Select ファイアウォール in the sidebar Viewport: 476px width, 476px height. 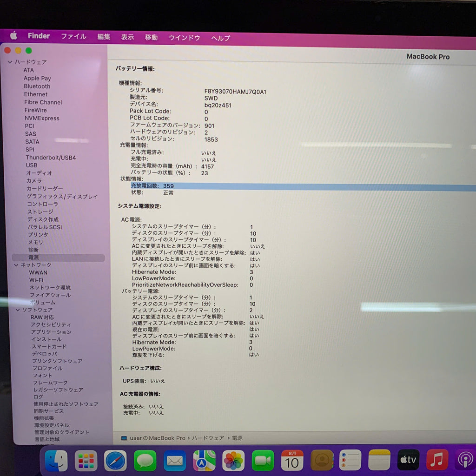click(50, 295)
